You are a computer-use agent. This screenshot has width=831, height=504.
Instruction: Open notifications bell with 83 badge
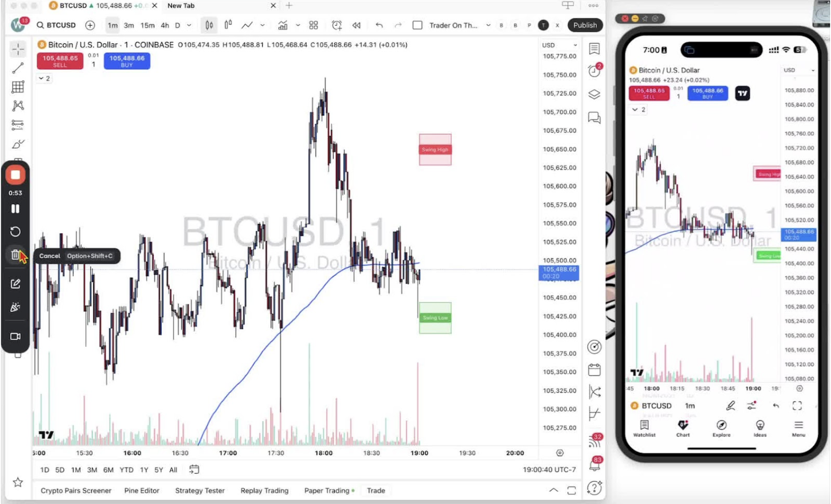pos(595,465)
